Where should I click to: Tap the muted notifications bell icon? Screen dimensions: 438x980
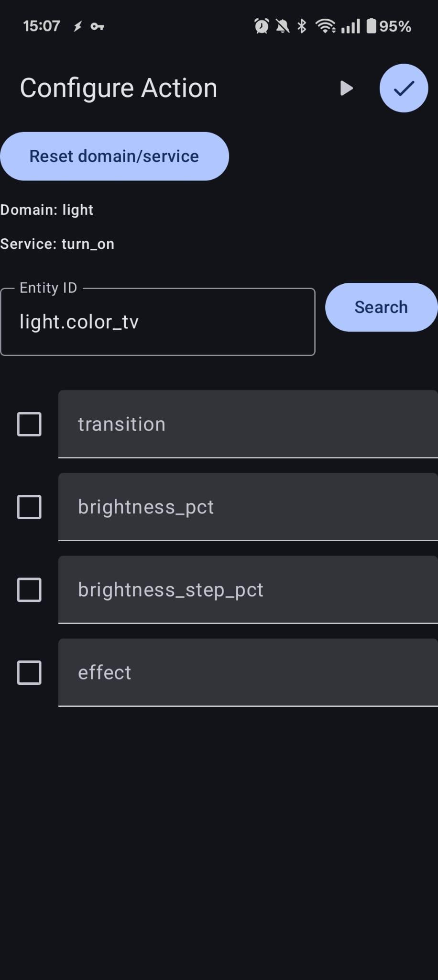[x=283, y=26]
